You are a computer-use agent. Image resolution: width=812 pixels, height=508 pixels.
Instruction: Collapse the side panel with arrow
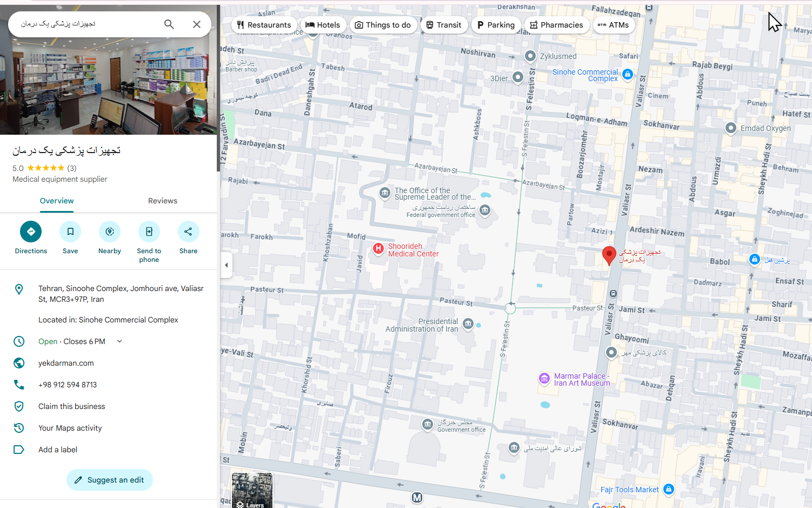coord(227,265)
